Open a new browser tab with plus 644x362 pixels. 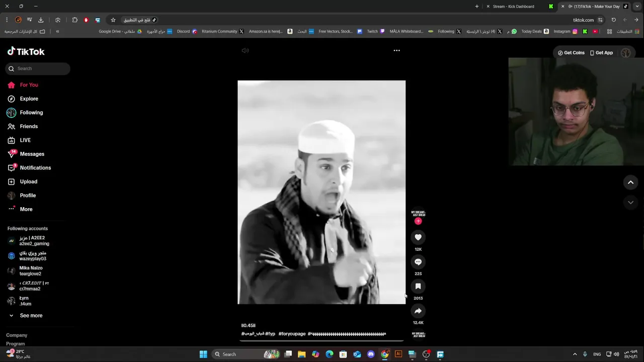pyautogui.click(x=477, y=7)
